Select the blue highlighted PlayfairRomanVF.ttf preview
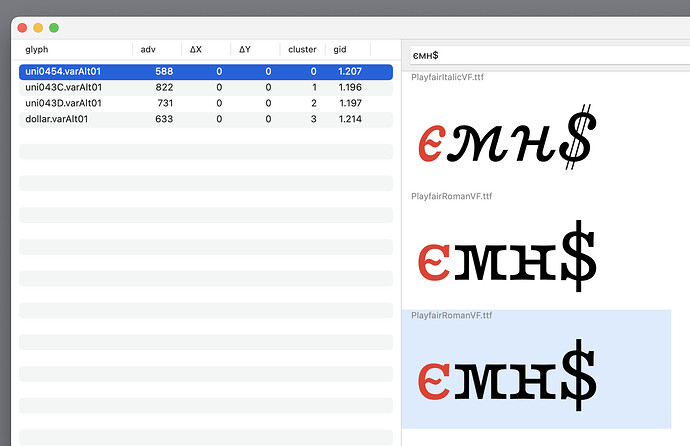 tap(536, 369)
